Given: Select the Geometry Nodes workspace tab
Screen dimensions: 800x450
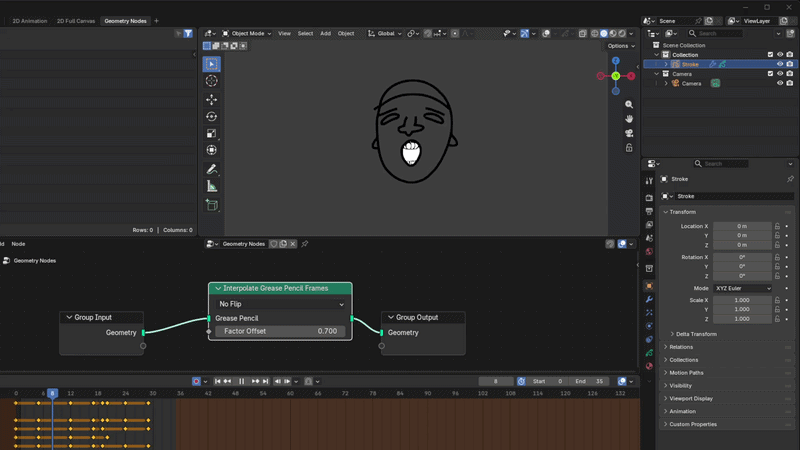Looking at the screenshot, I should tap(125, 21).
